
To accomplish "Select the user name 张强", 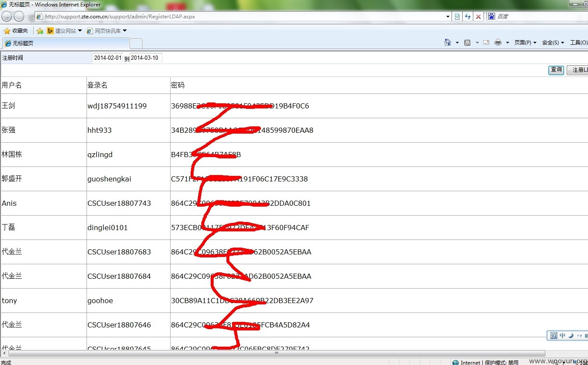I will coord(9,130).
